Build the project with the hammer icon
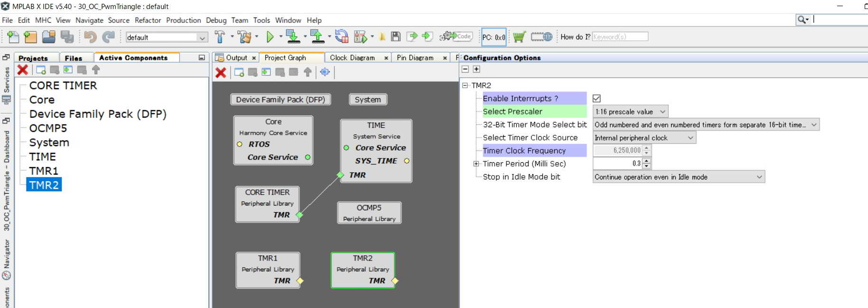Viewport: 868px width, 308px height. point(220,37)
